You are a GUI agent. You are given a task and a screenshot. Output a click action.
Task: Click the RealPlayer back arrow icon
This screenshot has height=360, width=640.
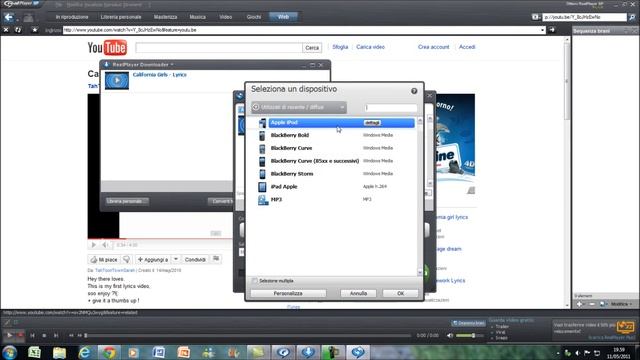[9, 18]
